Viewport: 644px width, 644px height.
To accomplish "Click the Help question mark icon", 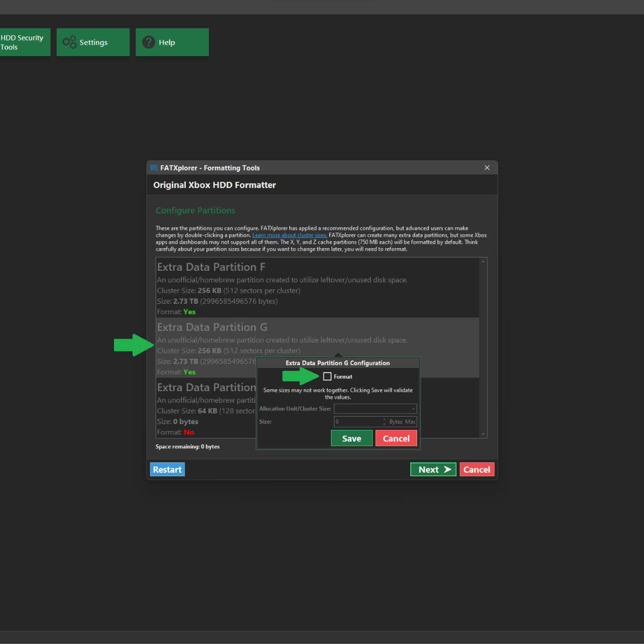I will [148, 42].
